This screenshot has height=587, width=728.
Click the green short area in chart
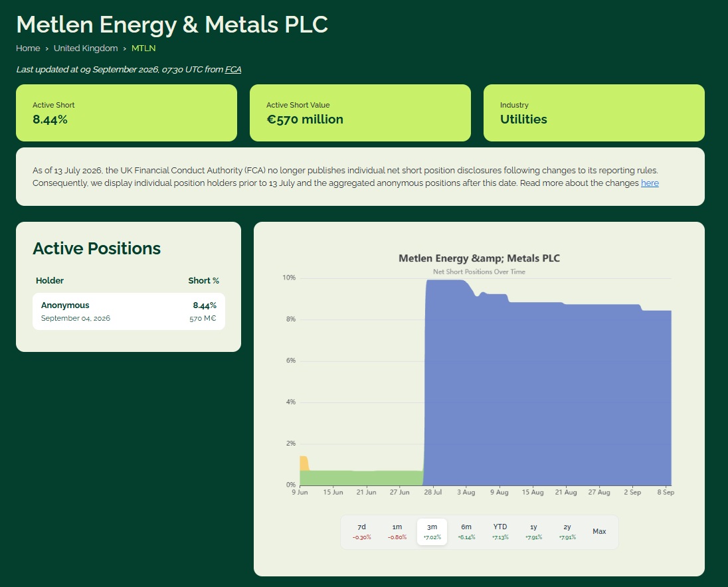pos(362,478)
